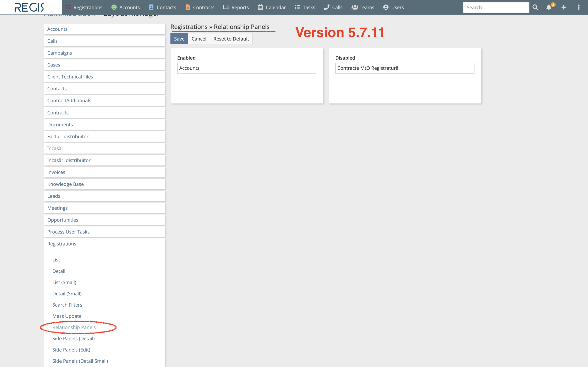Open the Users tab
588x367 pixels.
[394, 7]
